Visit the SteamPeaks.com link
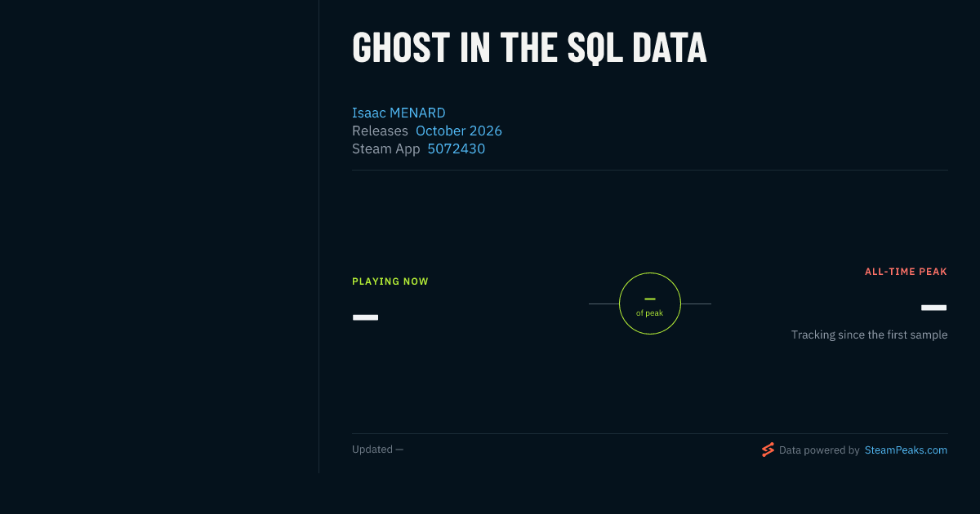The height and width of the screenshot is (514, 980). pos(906,450)
